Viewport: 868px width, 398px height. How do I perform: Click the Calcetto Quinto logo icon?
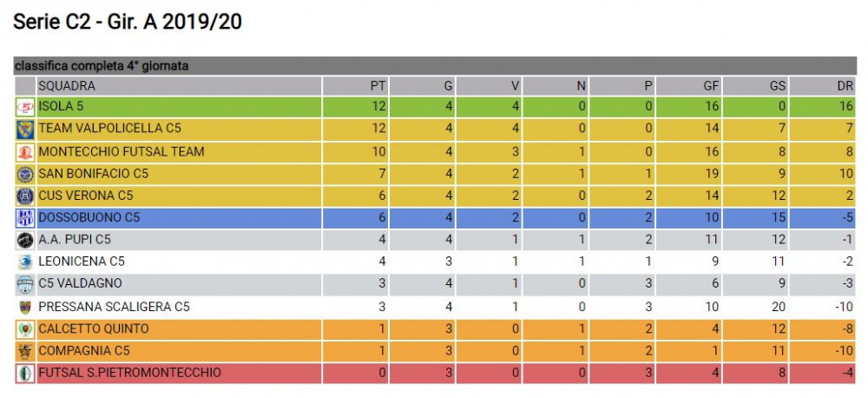25,329
